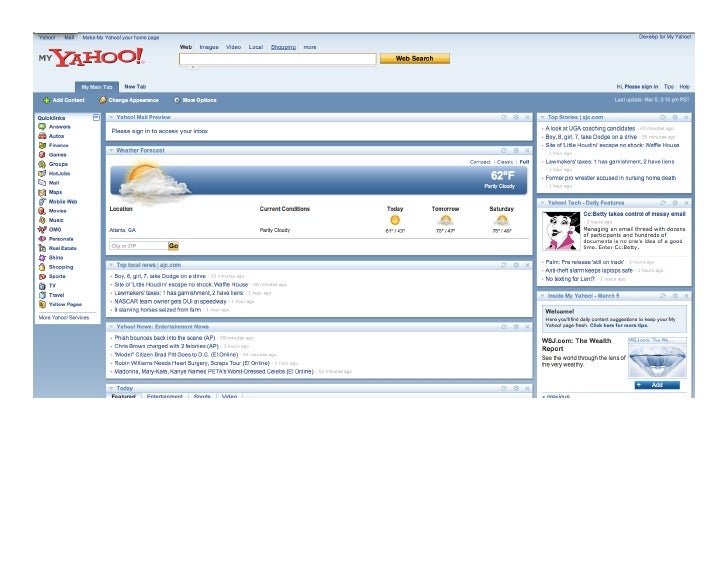728x563 pixels.
Task: Collapse the Today module arrow
Action: point(111,388)
